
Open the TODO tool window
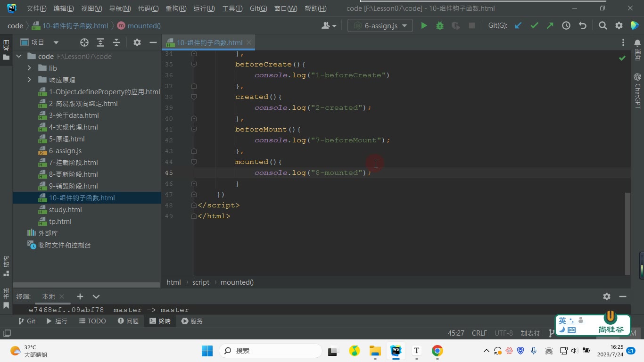(92, 321)
